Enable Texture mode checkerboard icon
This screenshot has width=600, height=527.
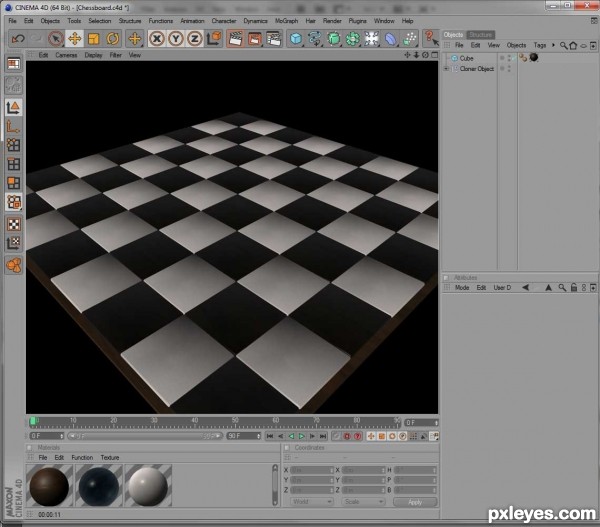[x=14, y=224]
